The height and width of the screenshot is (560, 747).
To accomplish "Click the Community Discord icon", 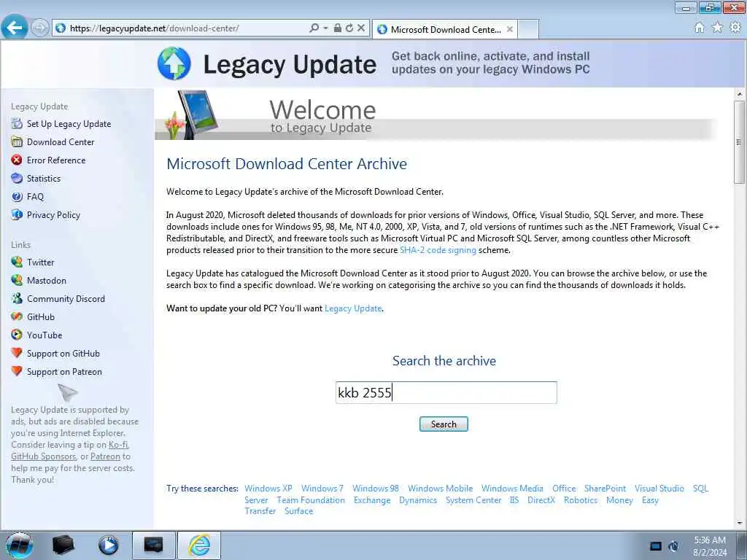I will click(x=17, y=298).
